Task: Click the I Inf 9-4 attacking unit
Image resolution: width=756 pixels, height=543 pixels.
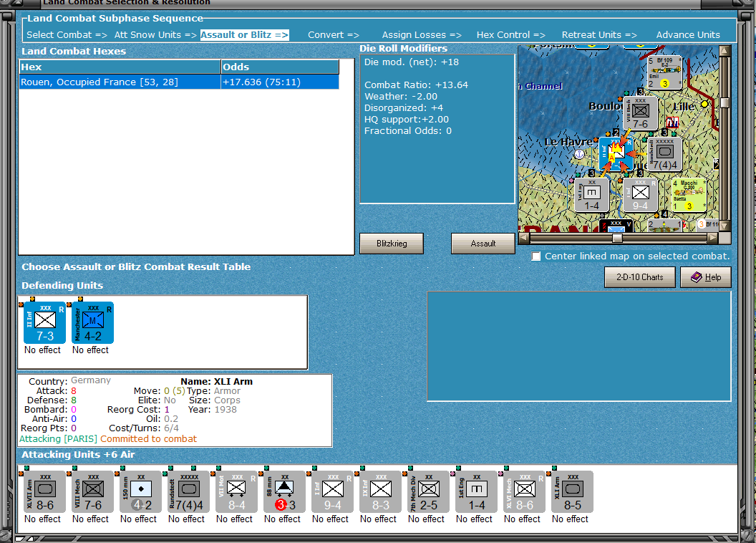Action: point(332,491)
